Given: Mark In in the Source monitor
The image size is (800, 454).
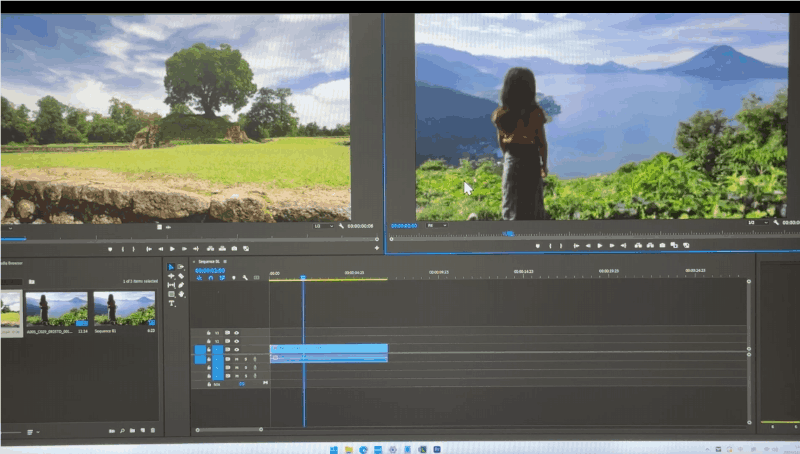Looking at the screenshot, I should (x=122, y=249).
